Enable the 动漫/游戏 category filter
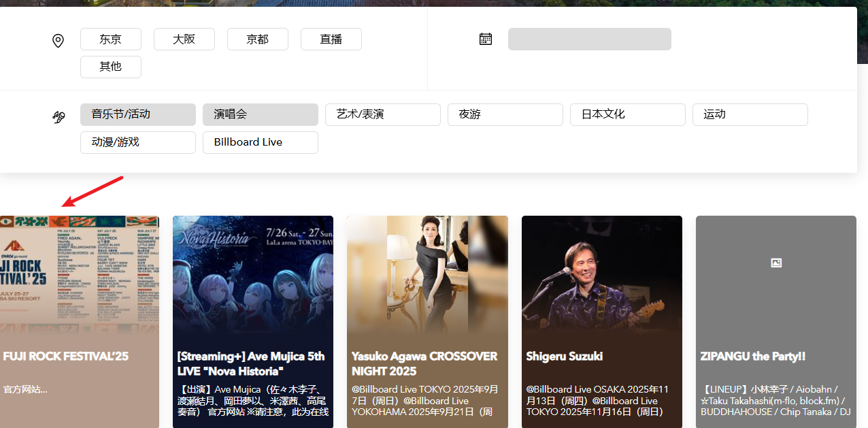The image size is (868, 428). pyautogui.click(x=138, y=142)
